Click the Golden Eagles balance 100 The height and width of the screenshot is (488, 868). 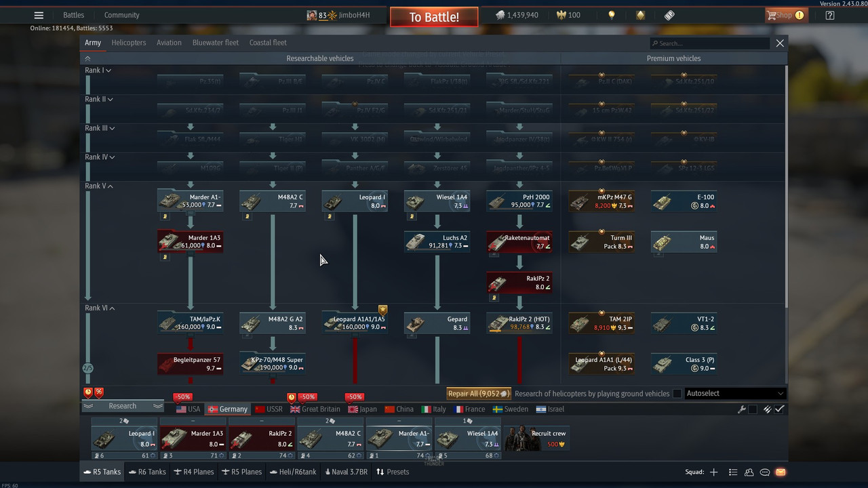(x=568, y=15)
